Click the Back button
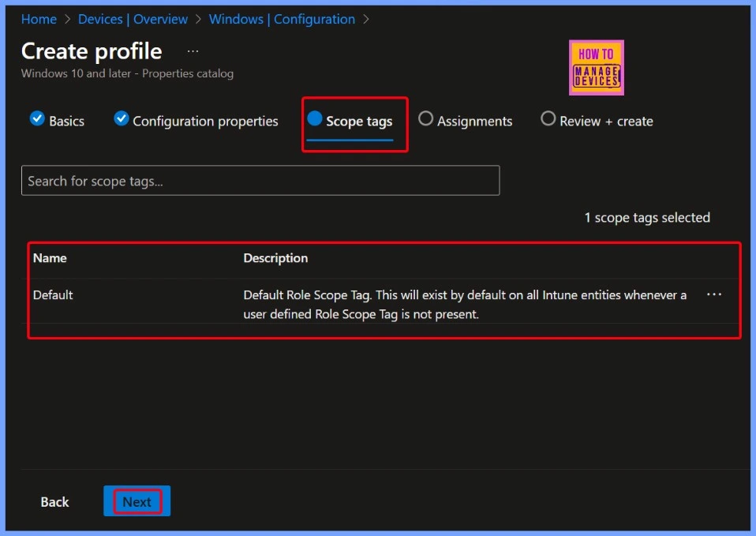Screen dimensions: 756x536 [55, 502]
